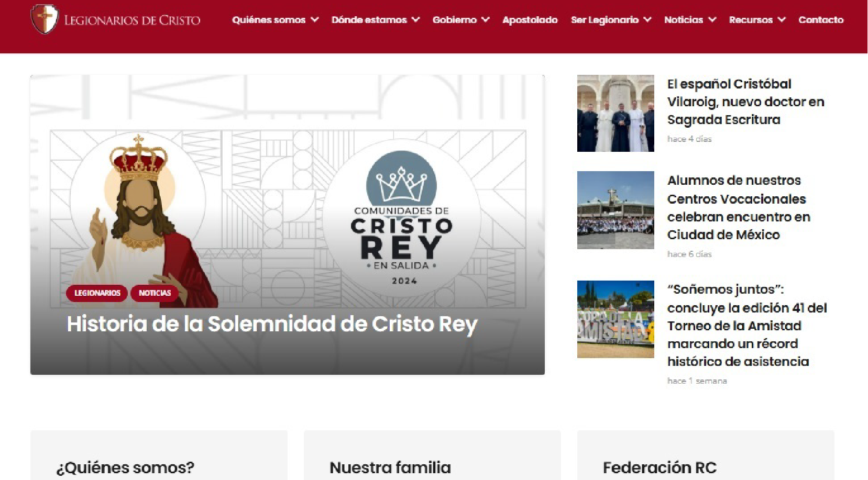Open the Federación RC card
The height and width of the screenshot is (480, 868).
pyautogui.click(x=706, y=455)
